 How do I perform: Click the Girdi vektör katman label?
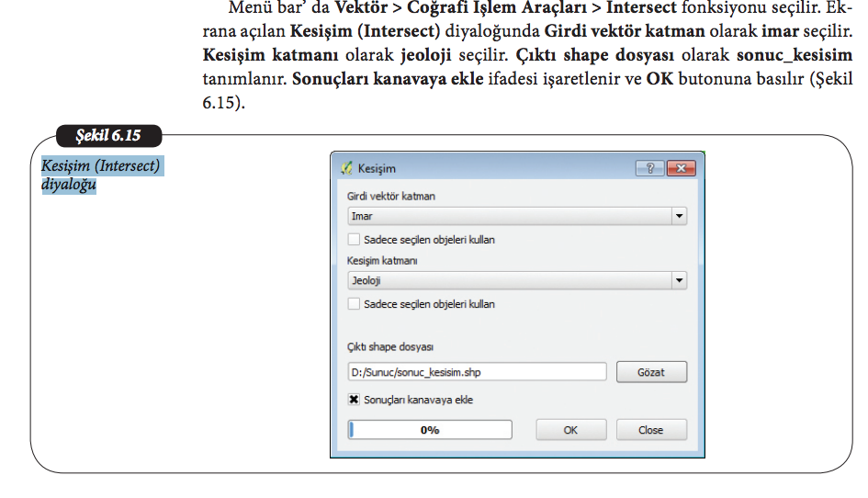click(390, 197)
